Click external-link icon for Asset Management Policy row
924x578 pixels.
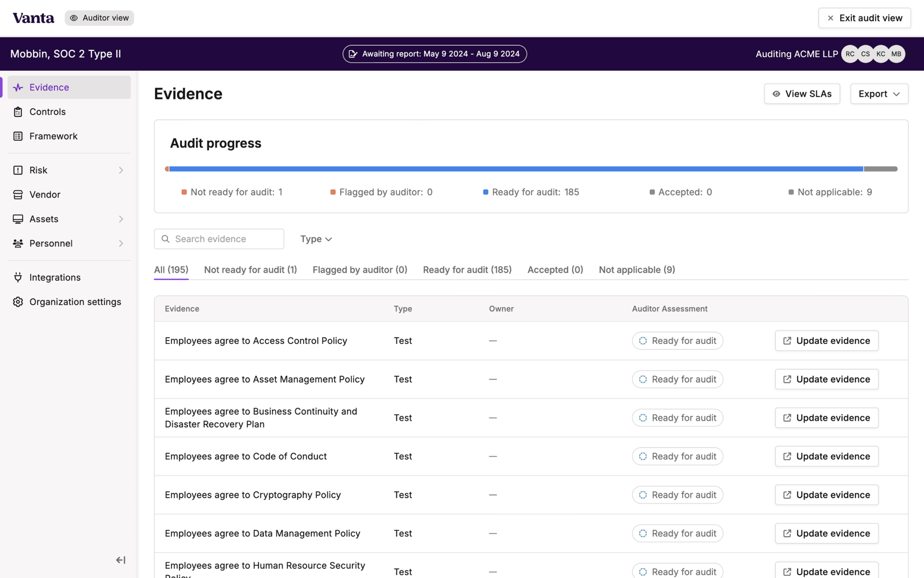tap(787, 379)
